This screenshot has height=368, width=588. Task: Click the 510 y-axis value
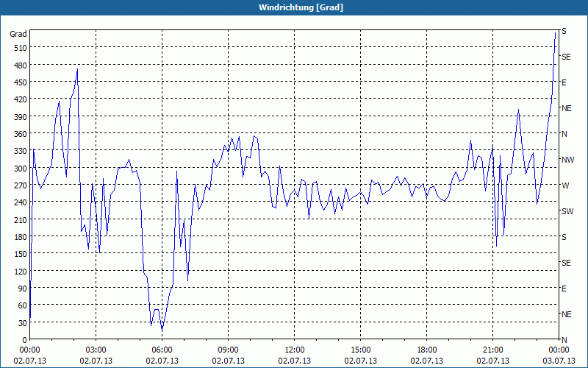(21, 48)
